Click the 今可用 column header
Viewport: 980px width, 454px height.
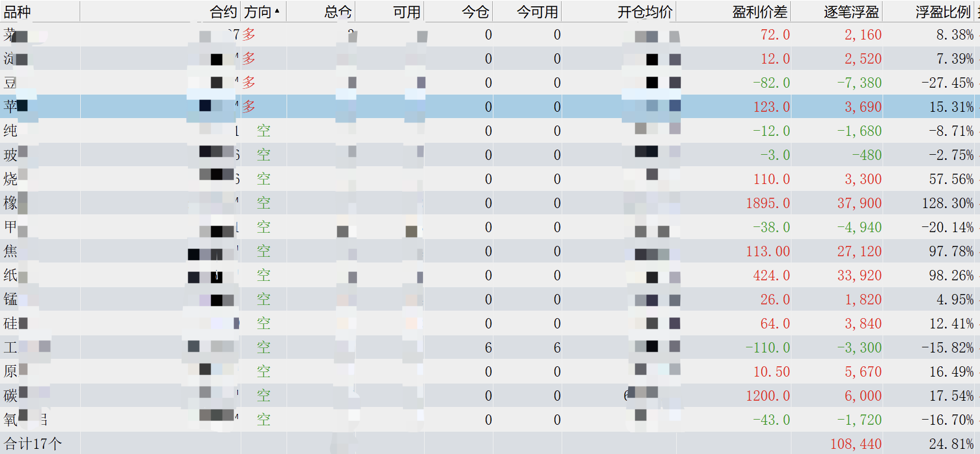(537, 12)
